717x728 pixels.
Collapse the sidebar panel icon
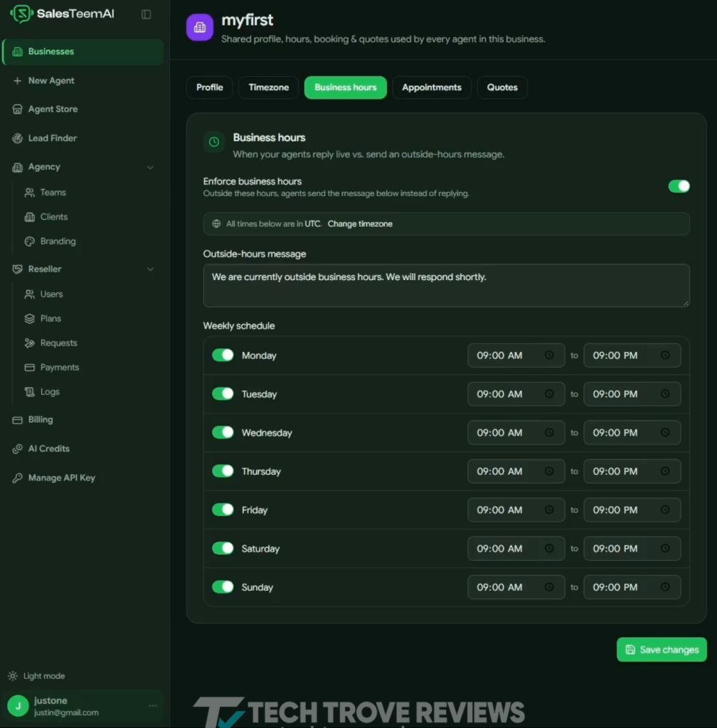pyautogui.click(x=147, y=14)
